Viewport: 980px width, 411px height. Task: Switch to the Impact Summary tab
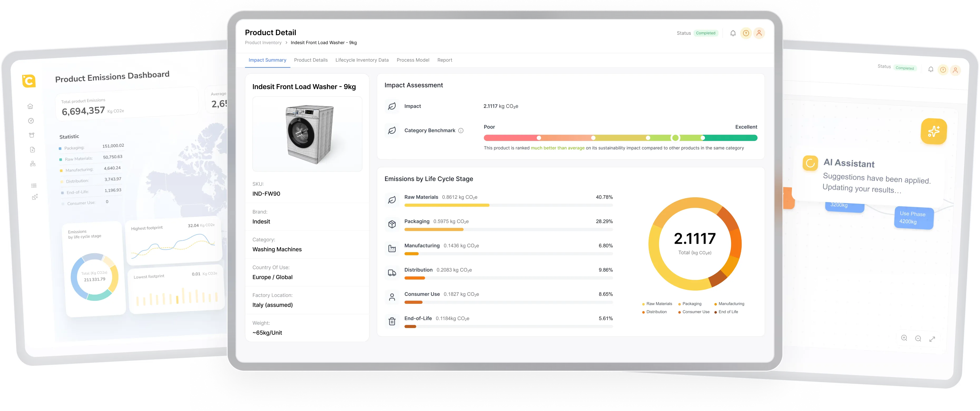pyautogui.click(x=267, y=60)
